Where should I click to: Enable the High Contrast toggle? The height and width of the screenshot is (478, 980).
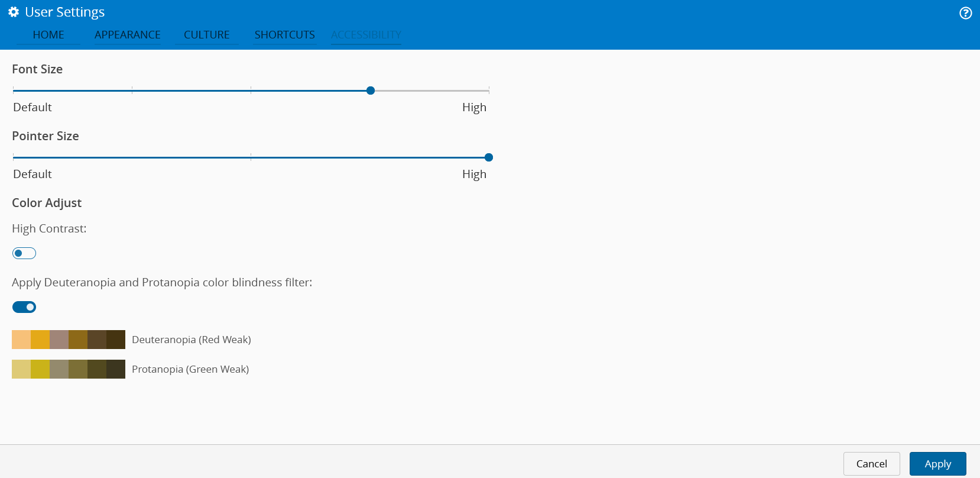(24, 253)
